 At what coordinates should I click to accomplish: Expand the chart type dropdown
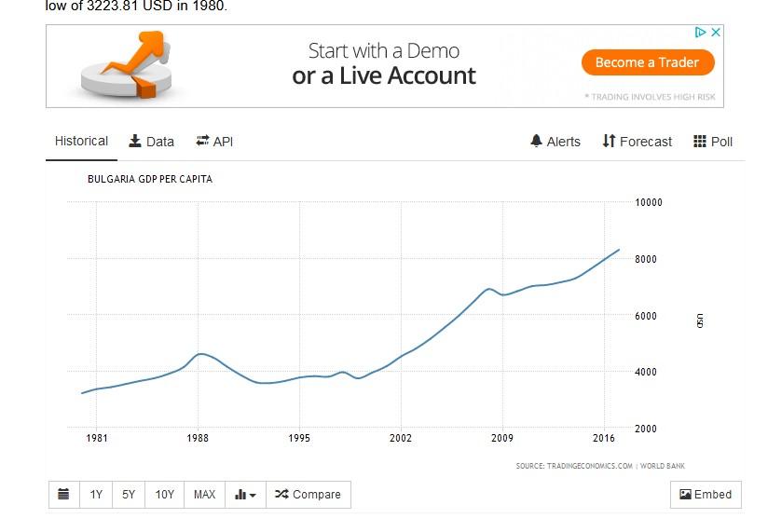pyautogui.click(x=245, y=495)
